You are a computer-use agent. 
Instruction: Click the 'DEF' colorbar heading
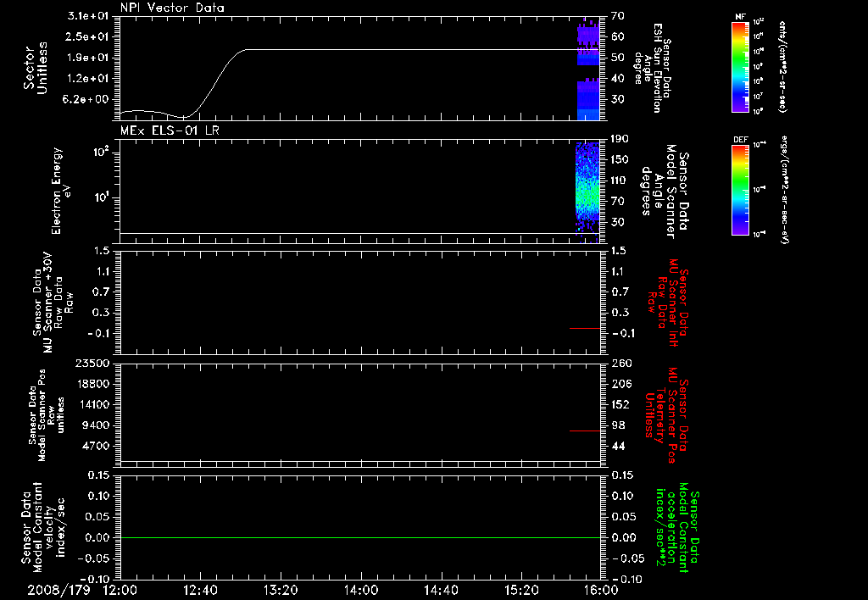pos(741,140)
